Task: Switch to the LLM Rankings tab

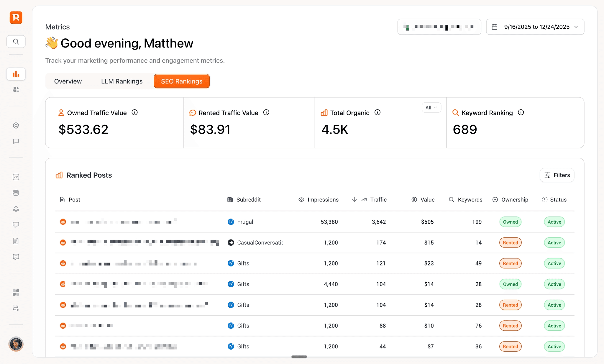Action: (122, 81)
